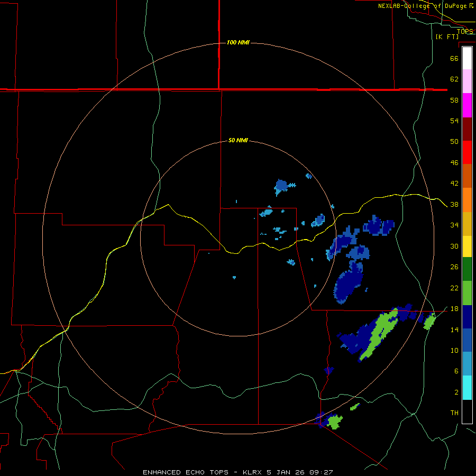Image resolution: width=476 pixels, height=476 pixels.
Task: Select the light pink legend swatch
Action: (x=467, y=81)
